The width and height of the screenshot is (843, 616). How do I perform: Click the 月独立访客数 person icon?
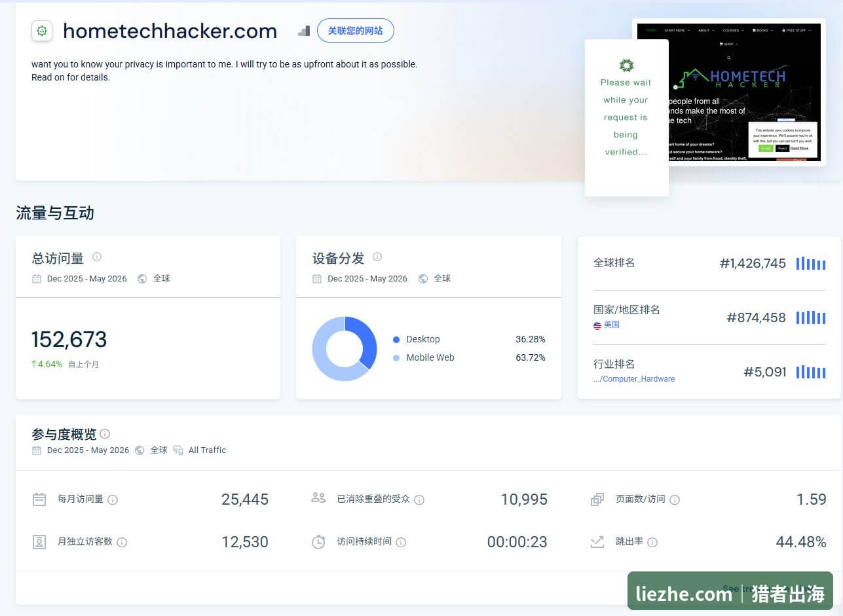point(39,542)
